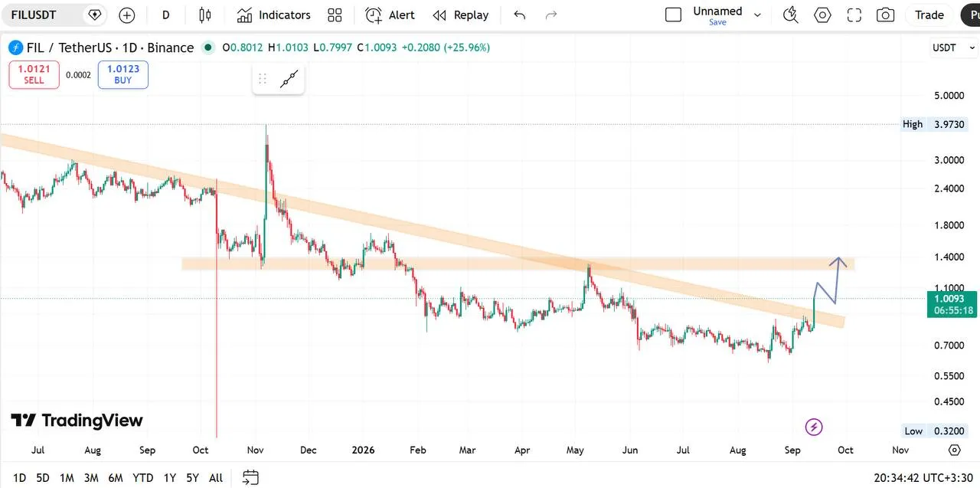This screenshot has height=488, width=980.
Task: Take a chart snapshot with camera icon
Action: pyautogui.click(x=886, y=15)
